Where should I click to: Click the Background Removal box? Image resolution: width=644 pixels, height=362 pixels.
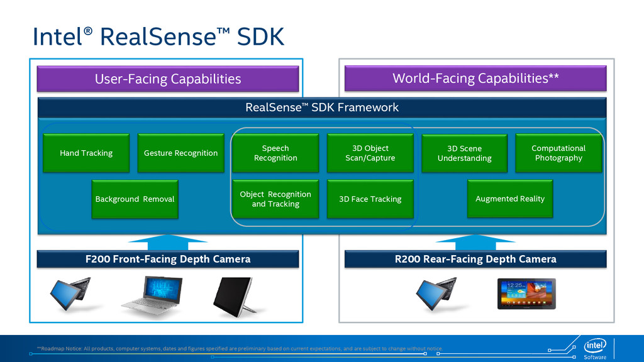tap(135, 199)
